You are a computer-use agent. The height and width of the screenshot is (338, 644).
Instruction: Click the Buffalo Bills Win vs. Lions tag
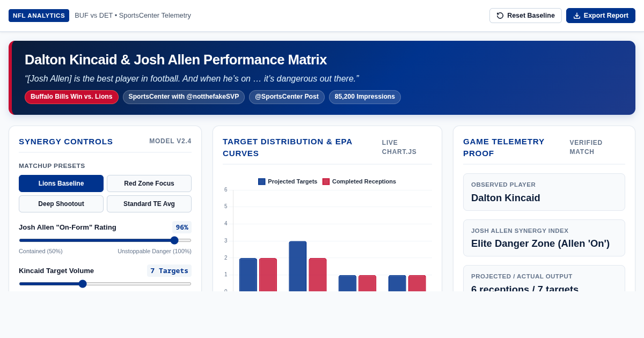click(x=71, y=97)
